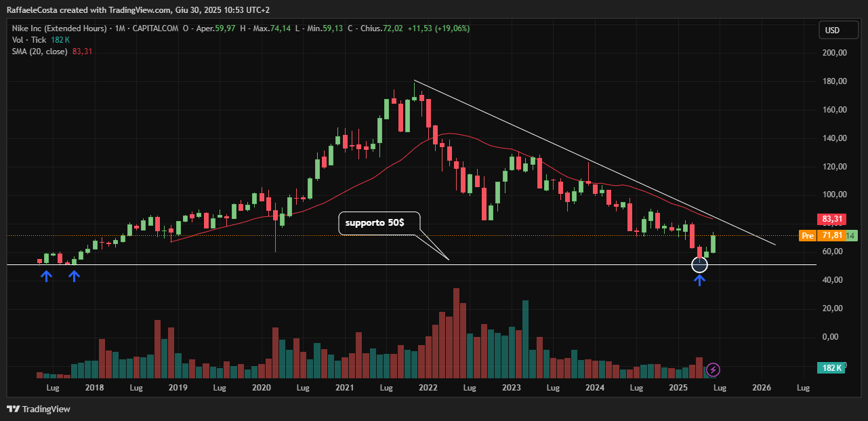Click the Nike Inc (Extended Hours) symbol title
The image size is (868, 421).
click(60, 28)
